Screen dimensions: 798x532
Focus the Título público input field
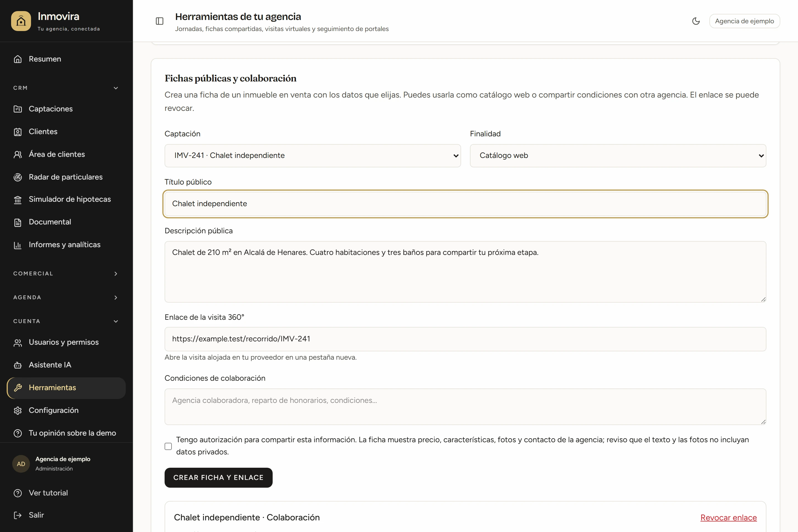click(x=465, y=204)
